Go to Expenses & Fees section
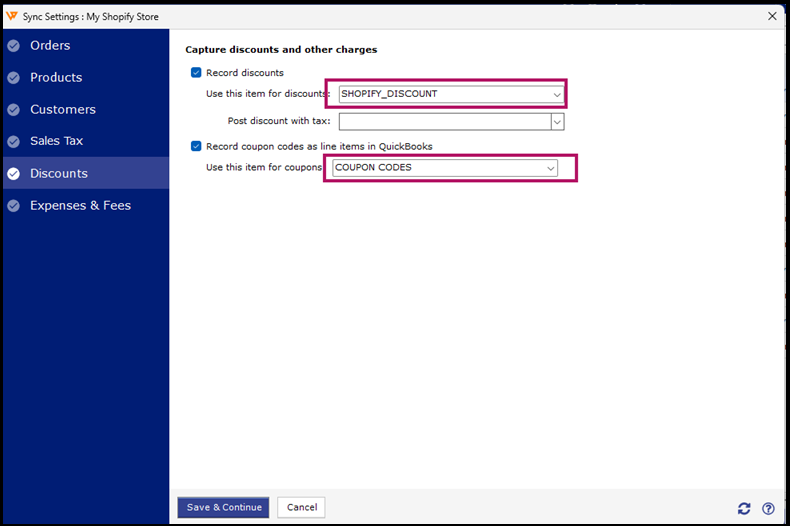This screenshot has width=790, height=526. pos(80,206)
